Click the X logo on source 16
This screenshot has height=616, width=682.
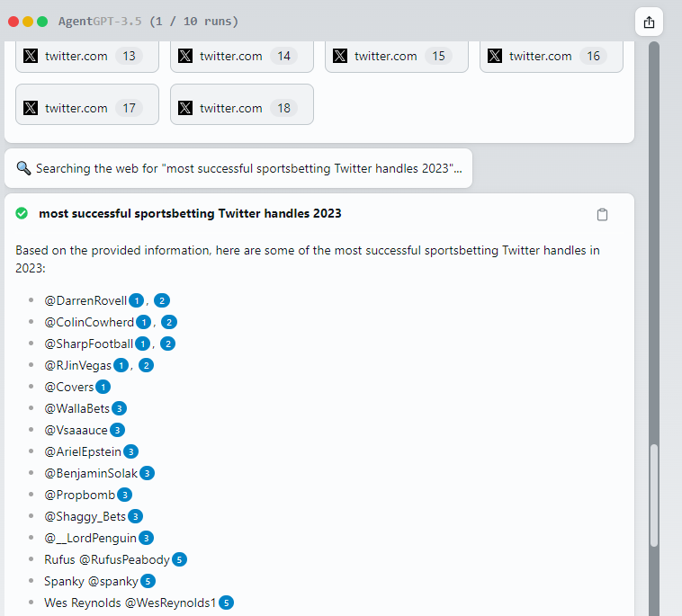[495, 56]
